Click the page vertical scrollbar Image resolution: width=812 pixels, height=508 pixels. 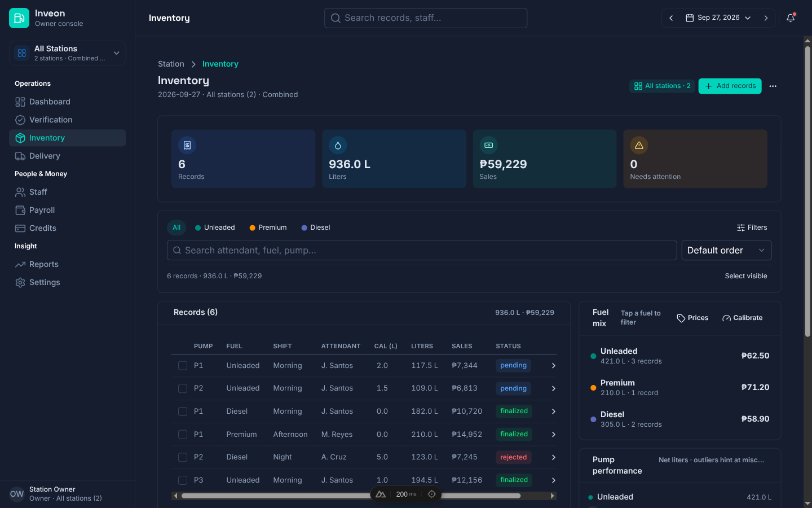(x=807, y=191)
